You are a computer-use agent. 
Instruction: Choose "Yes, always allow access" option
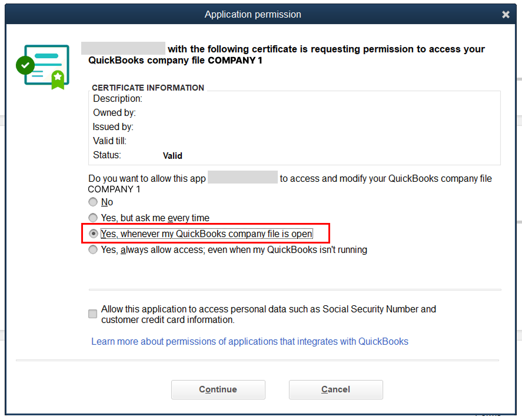[x=93, y=249]
